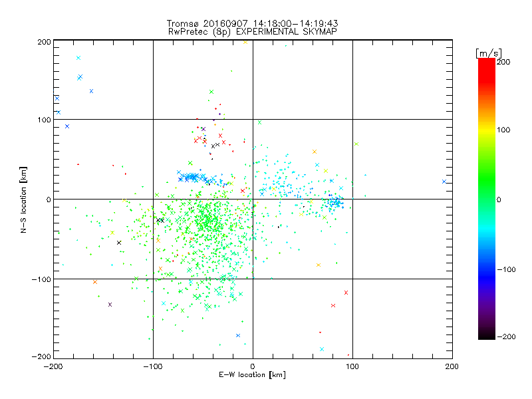Click the plot title 'Tromsø 20160907 14:18:00-14:19:43'
The image size is (532, 399).
[x=252, y=23]
